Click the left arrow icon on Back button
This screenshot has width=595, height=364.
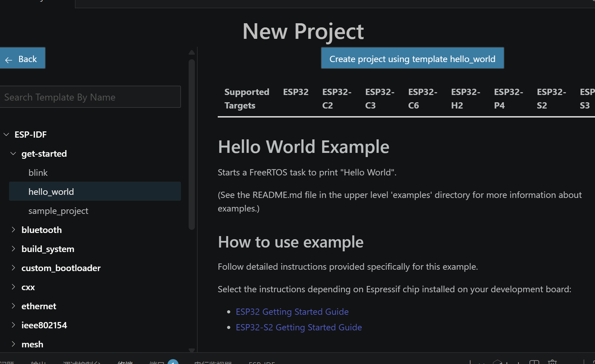[9, 60]
